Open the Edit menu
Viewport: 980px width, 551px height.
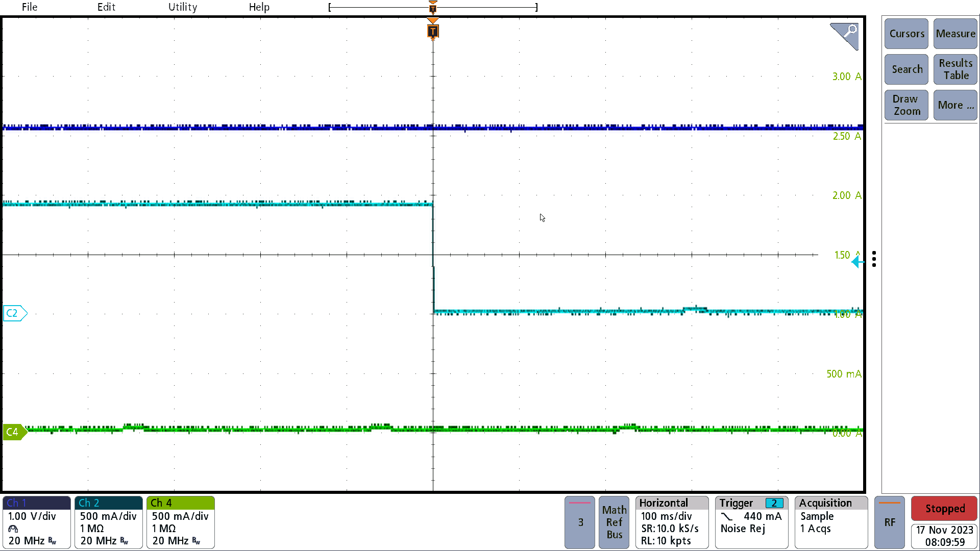106,7
